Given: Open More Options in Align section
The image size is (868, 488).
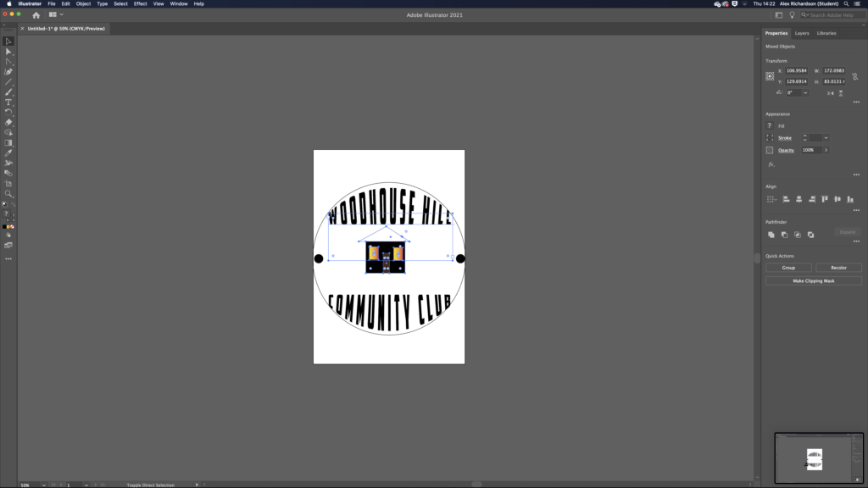Looking at the screenshot, I should (856, 210).
